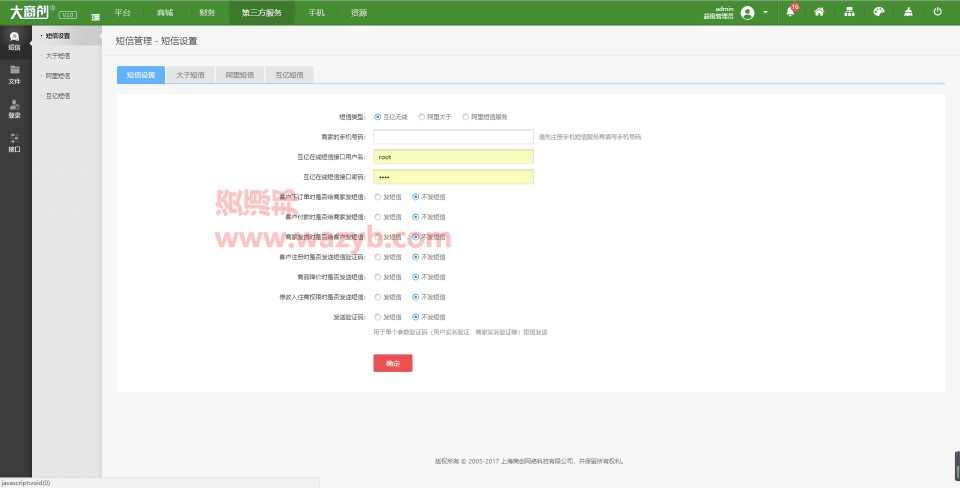Open the 短信 (SMS) sidebar section

[14, 41]
